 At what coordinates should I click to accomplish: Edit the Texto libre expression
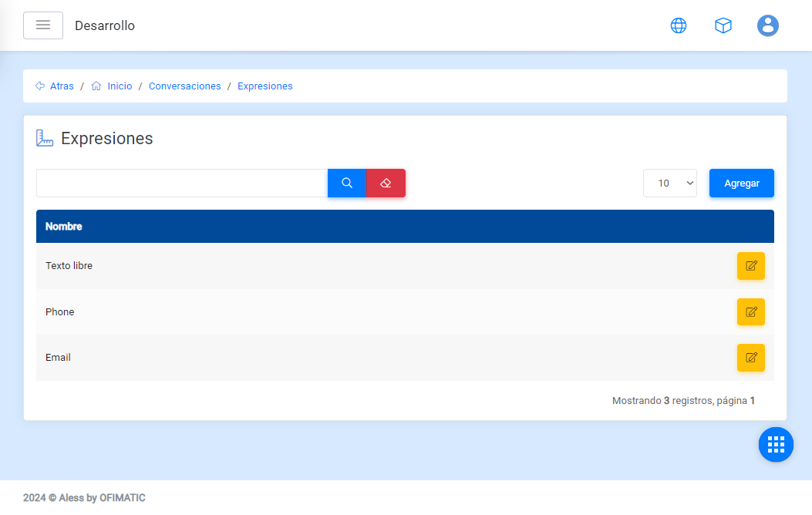(x=750, y=266)
